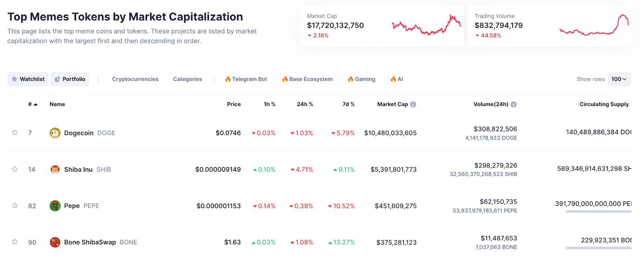This screenshot has height=264, width=644.
Task: Click Shiba Inu market cap $5,391,801,773
Action: coord(394,169)
